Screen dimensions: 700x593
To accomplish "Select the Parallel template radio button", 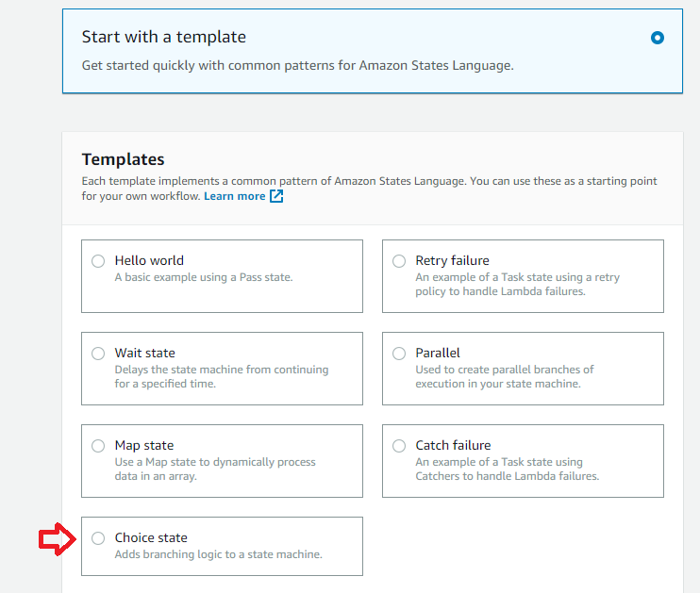I will (x=399, y=354).
